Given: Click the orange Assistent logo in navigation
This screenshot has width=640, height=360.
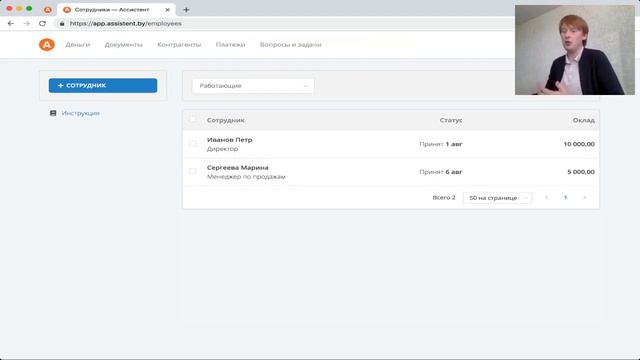Looking at the screenshot, I should tap(47, 44).
